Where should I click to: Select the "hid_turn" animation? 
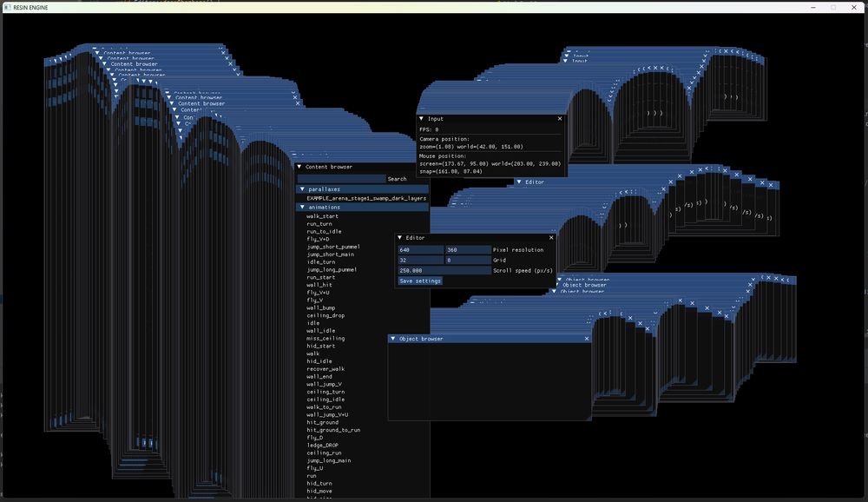pos(319,484)
